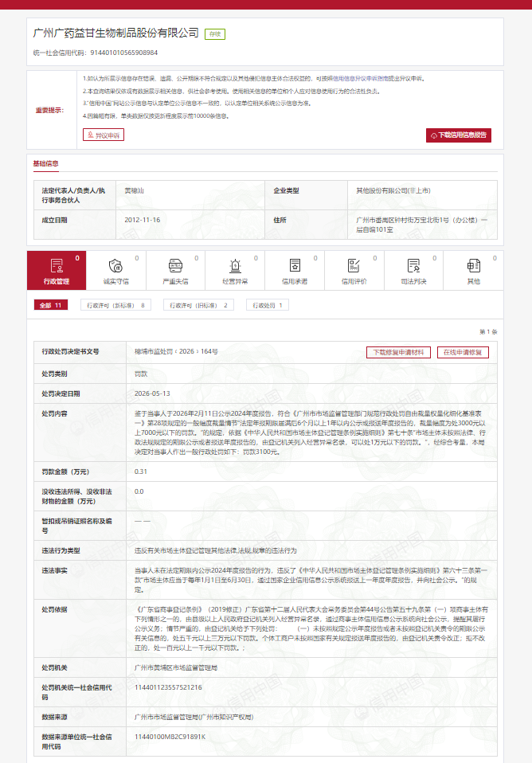Click the 司法判决 document icon
The width and height of the screenshot is (532, 763).
pos(413,266)
